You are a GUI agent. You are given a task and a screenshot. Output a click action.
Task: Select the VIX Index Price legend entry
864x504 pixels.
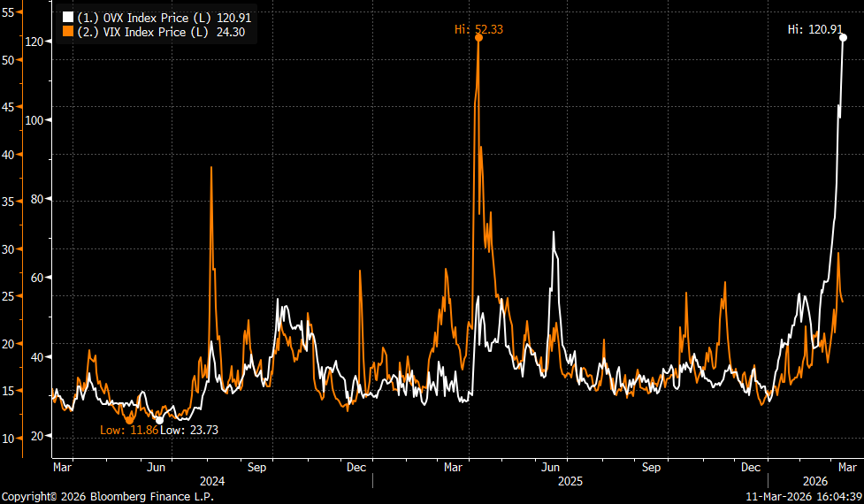tap(153, 32)
